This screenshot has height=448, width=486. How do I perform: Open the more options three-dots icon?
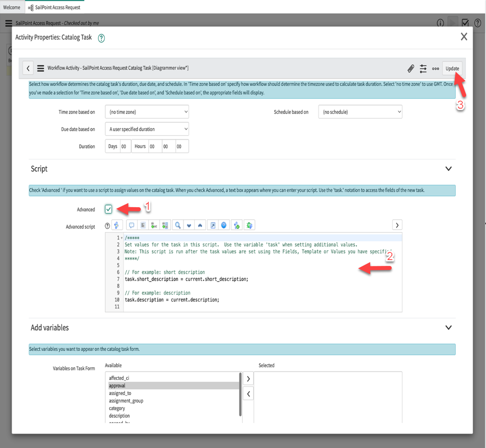pyautogui.click(x=435, y=69)
